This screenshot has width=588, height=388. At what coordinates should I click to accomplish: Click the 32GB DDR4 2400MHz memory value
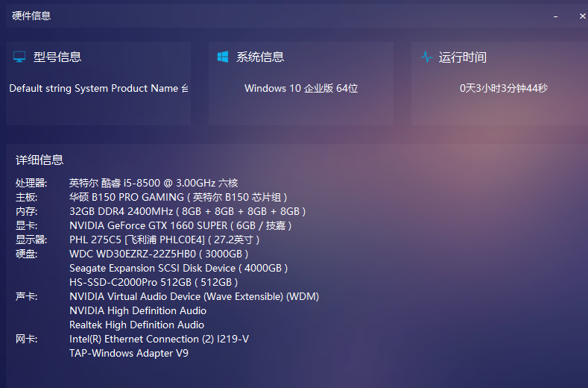coord(188,211)
